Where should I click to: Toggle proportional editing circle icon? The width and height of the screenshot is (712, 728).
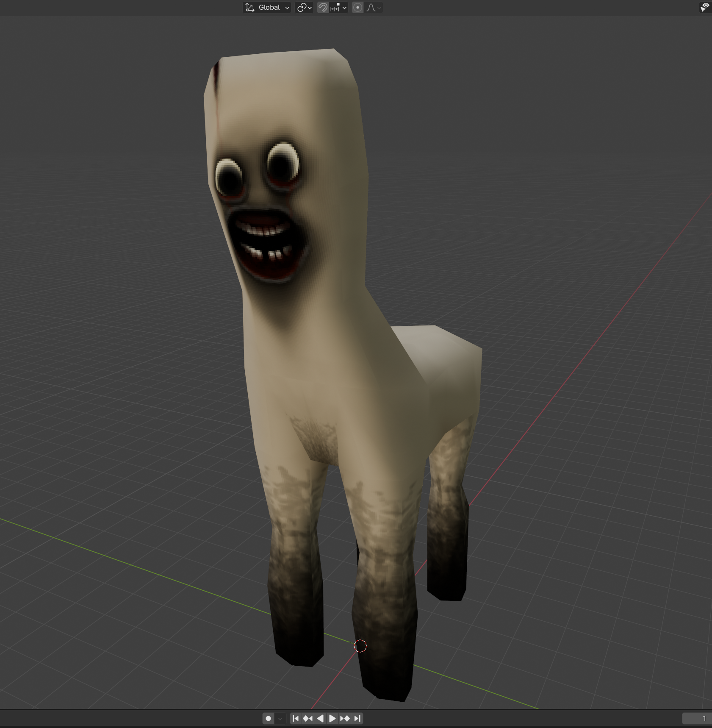[357, 8]
